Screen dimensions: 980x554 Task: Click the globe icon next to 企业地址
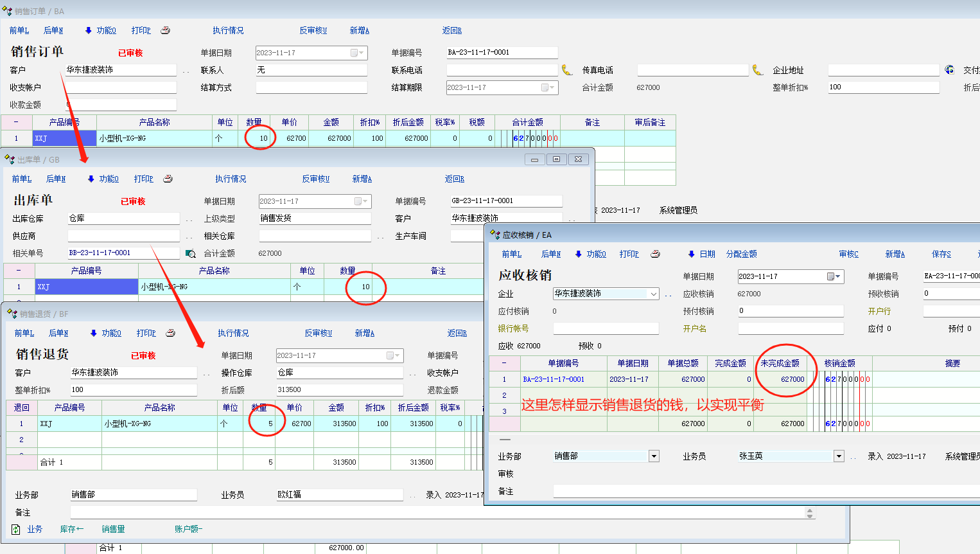(x=949, y=70)
